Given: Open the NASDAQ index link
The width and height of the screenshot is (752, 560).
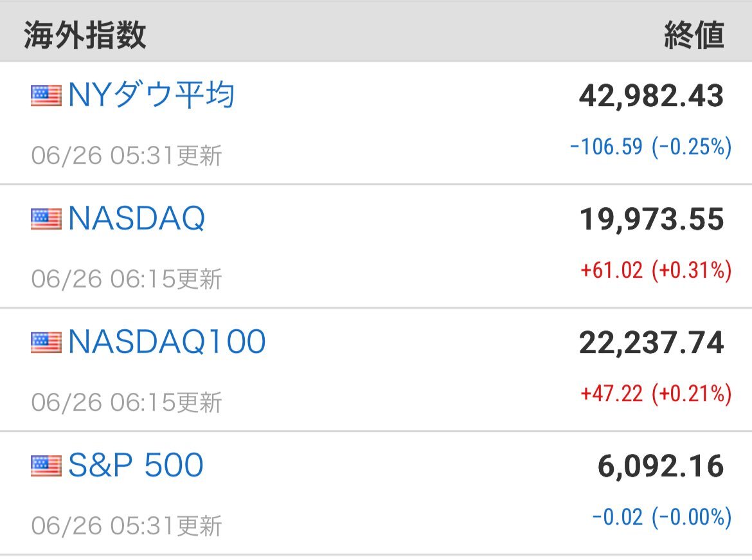Looking at the screenshot, I should [x=137, y=219].
